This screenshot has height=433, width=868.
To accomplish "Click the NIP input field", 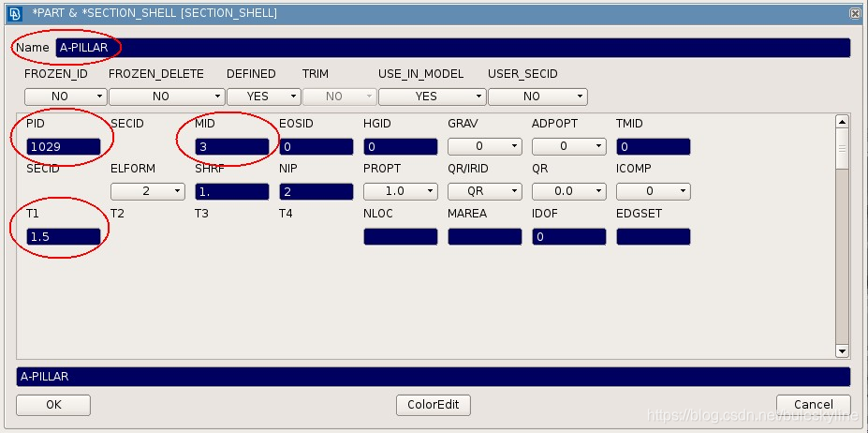I will (316, 191).
